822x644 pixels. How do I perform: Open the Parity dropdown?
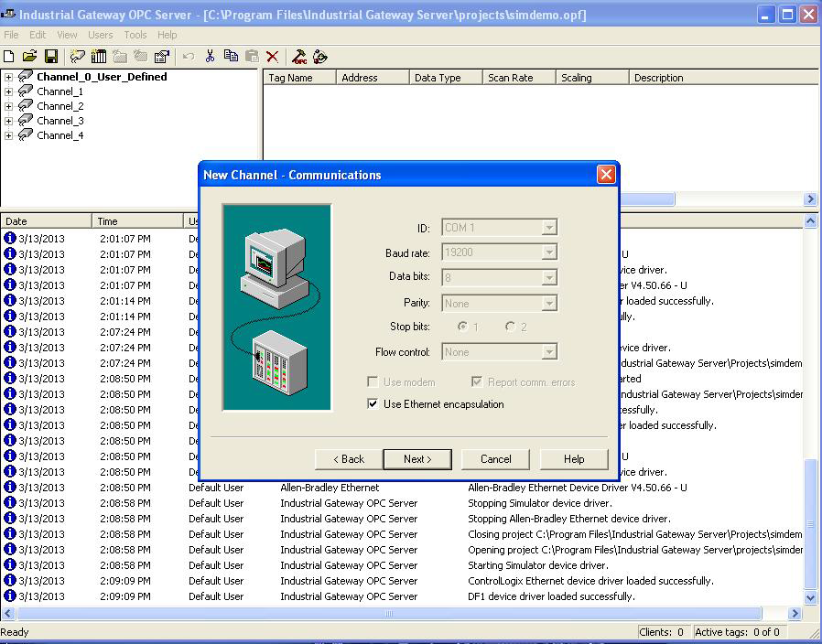(x=549, y=304)
